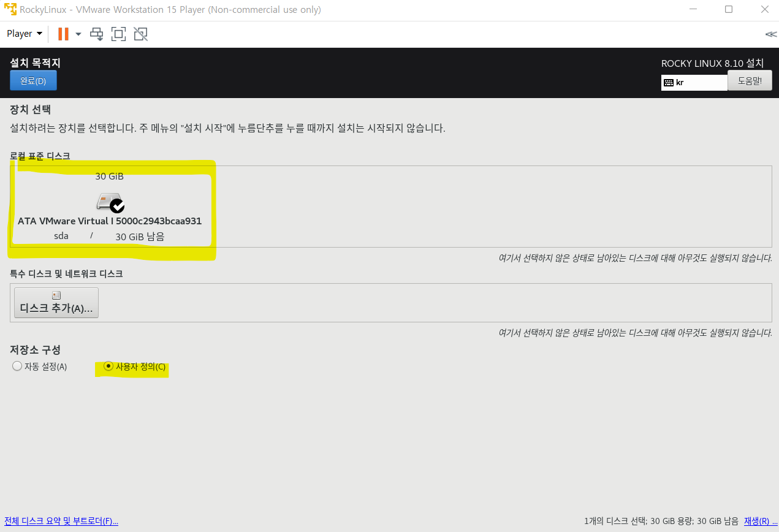
Task: Click the sda device label
Action: click(61, 235)
